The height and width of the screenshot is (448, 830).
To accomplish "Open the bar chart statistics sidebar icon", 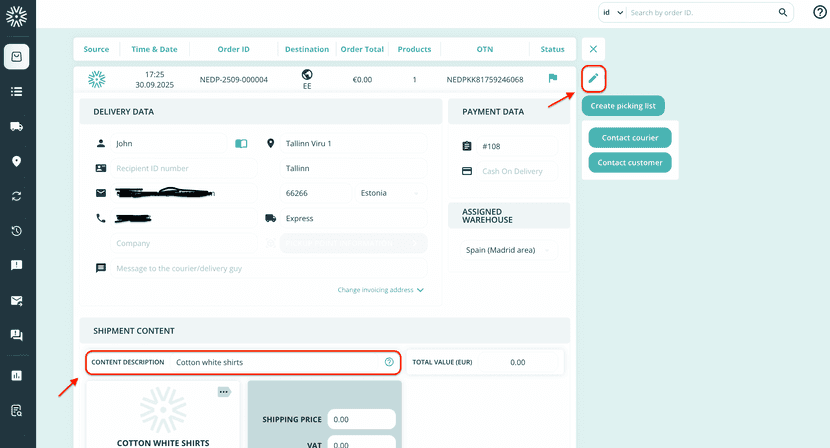I will (x=17, y=376).
